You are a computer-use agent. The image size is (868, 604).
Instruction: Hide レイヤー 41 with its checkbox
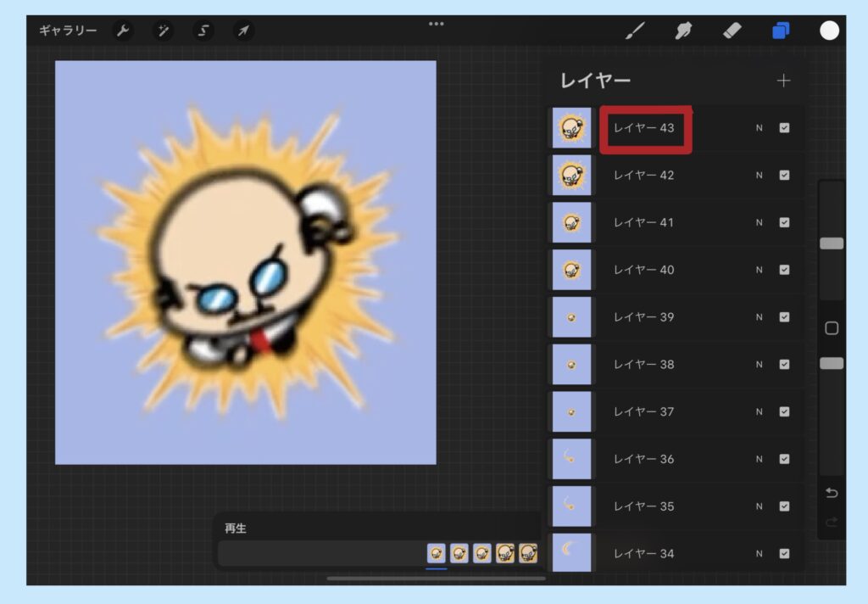[x=784, y=222]
